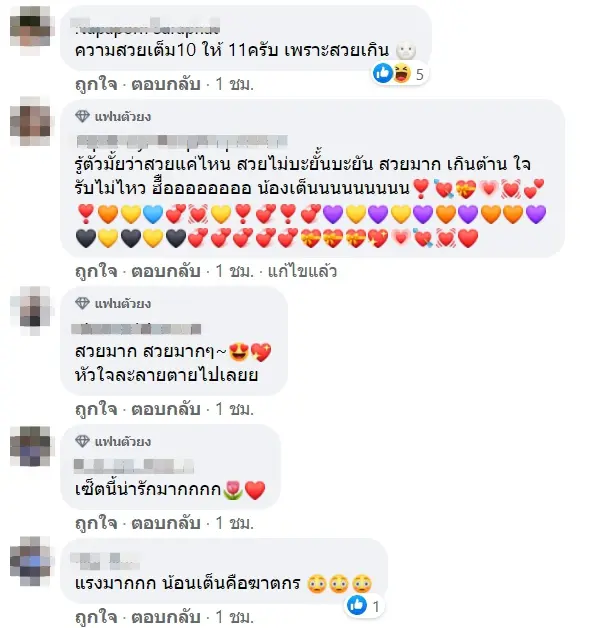The height and width of the screenshot is (628, 589).
Task: Reply to first comment via ตอบกลับ
Action: [x=166, y=84]
